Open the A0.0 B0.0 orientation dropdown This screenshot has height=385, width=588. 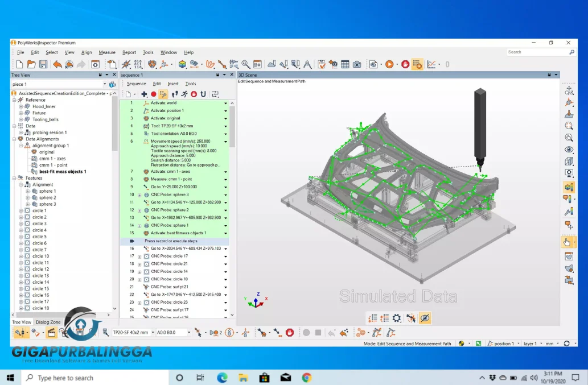click(x=189, y=333)
